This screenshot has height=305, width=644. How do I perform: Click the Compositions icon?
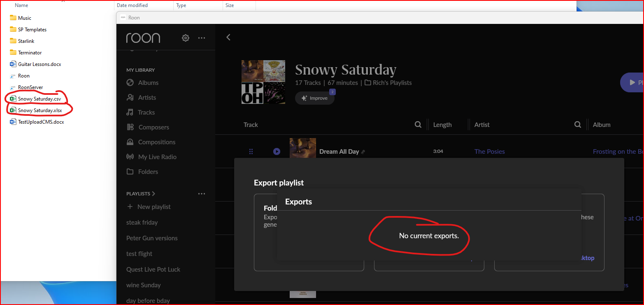(130, 142)
